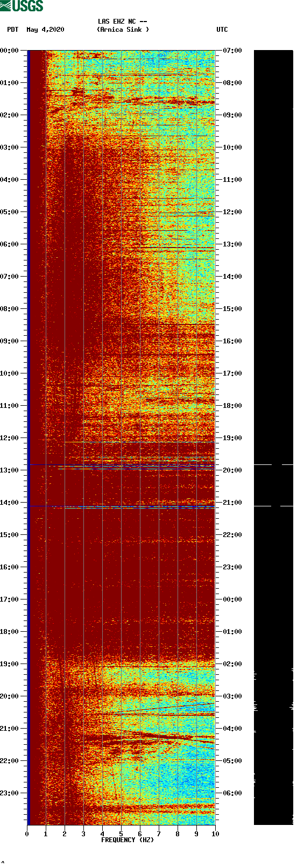The height and width of the screenshot is (868, 297).
Task: Click the 23:00 label on PDT axis
Action: pos(9,793)
